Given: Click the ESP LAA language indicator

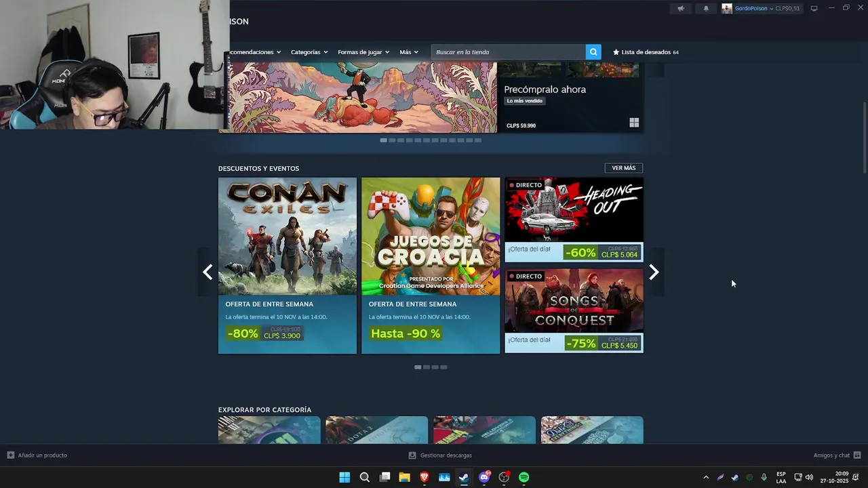Looking at the screenshot, I should 781,477.
